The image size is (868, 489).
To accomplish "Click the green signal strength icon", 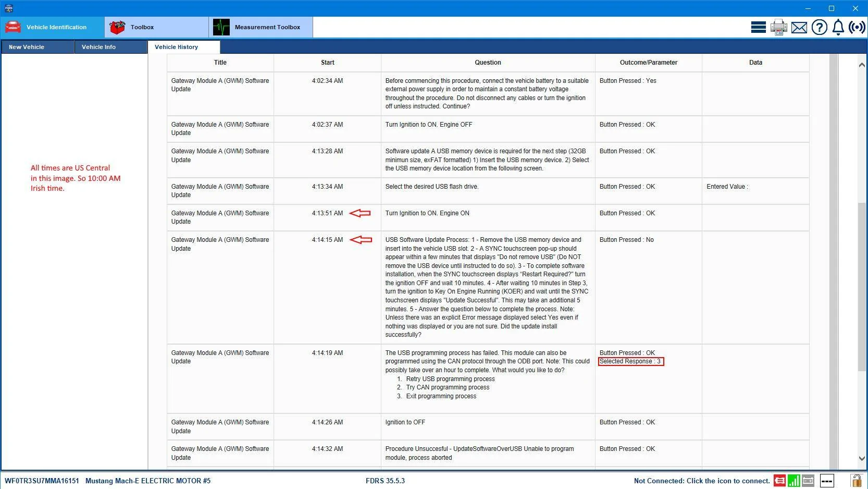I will (x=793, y=481).
